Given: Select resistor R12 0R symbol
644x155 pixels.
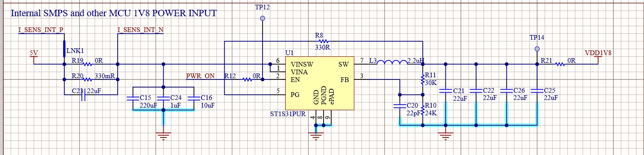Looking at the screenshot, I should 247,79.
